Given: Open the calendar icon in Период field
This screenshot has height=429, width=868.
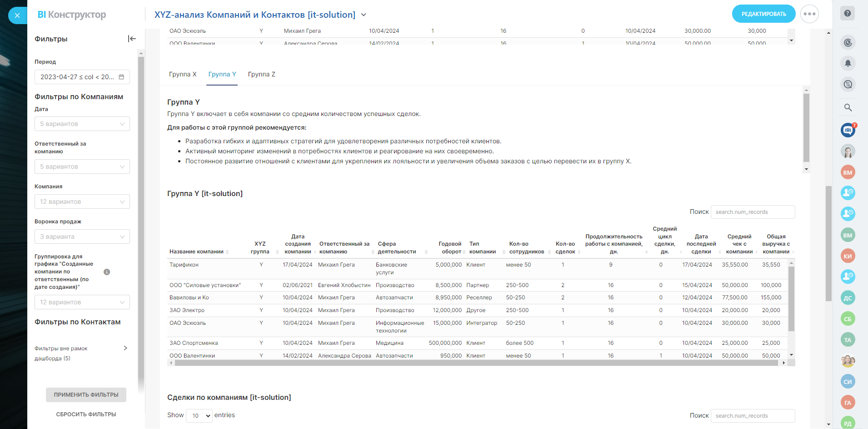Looking at the screenshot, I should pyautogui.click(x=121, y=77).
